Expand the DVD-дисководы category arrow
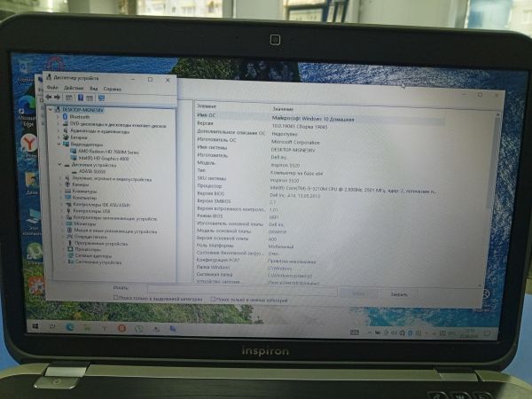Image resolution: width=532 pixels, height=399 pixels. pos(59,123)
